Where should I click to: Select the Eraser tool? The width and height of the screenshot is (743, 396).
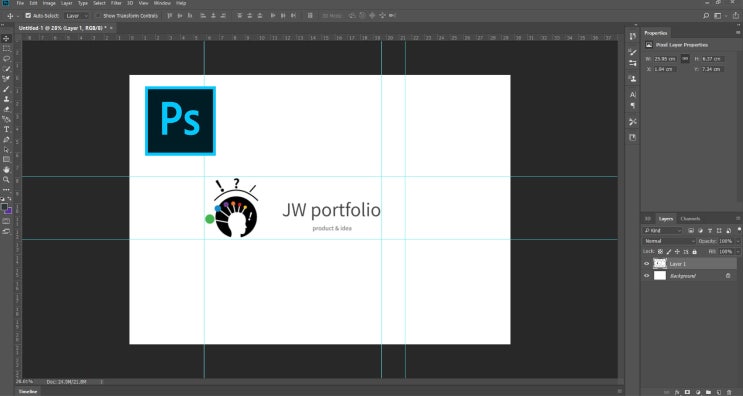pyautogui.click(x=7, y=109)
